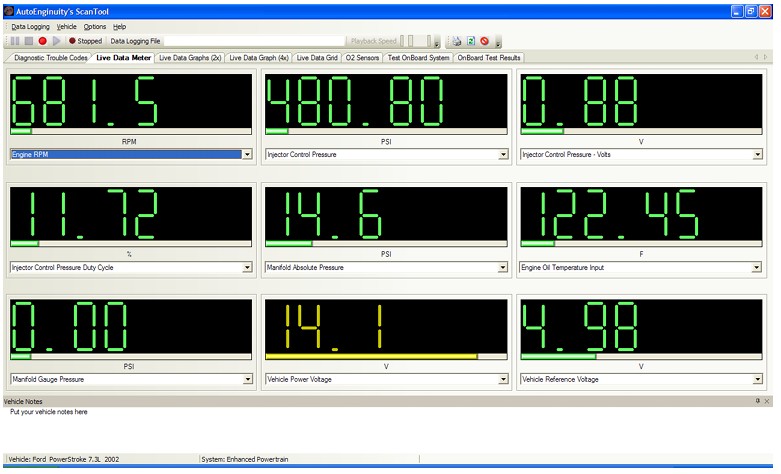Expand the Vehicle Power Voltage dropdown
The height and width of the screenshot is (474, 781).
click(x=502, y=380)
